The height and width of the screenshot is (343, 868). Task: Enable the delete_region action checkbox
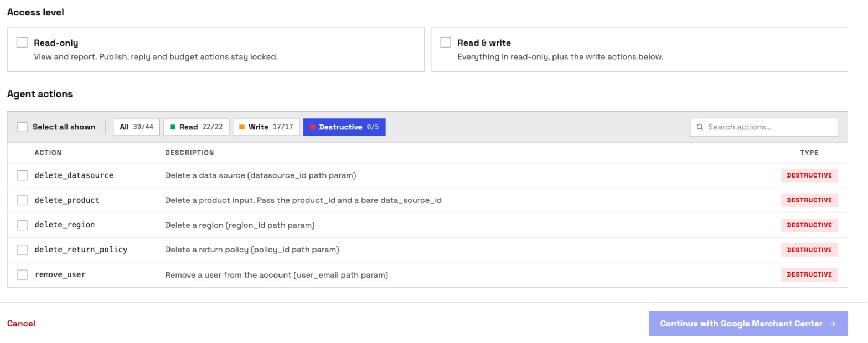pyautogui.click(x=22, y=225)
